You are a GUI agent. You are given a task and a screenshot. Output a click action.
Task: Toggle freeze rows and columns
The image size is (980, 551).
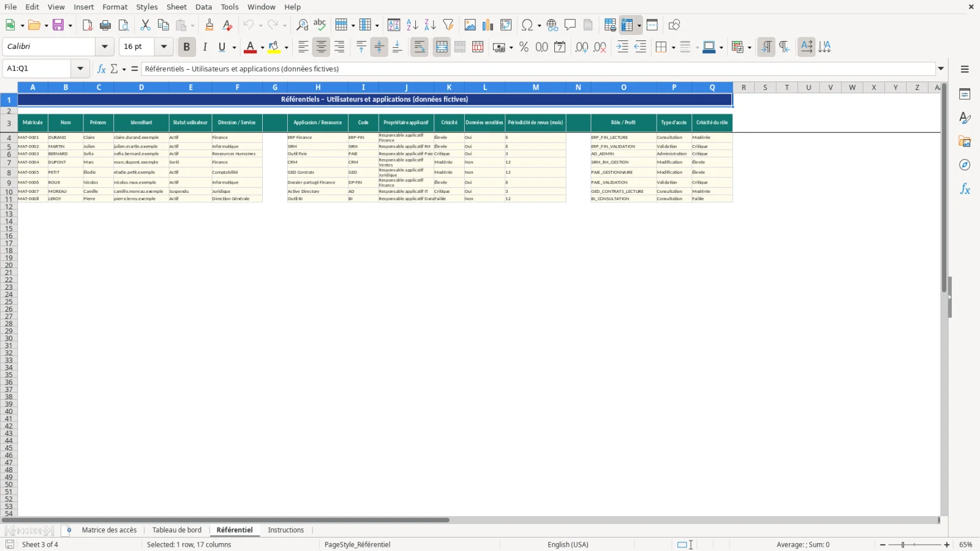[x=627, y=25]
